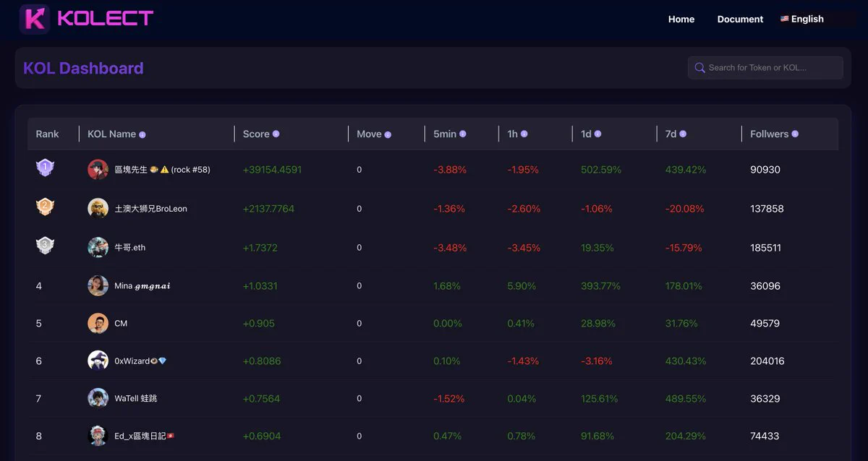Select 7d value 489.55%
Viewport: 868px width, 461px height.
(x=686, y=398)
